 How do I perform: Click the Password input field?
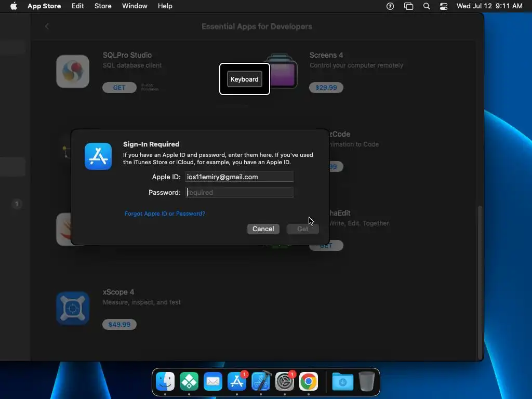tap(240, 192)
